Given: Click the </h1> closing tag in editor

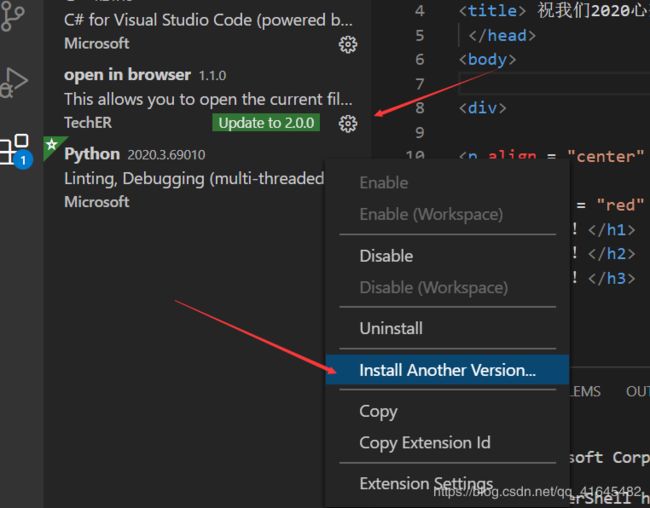Looking at the screenshot, I should click(x=611, y=229).
